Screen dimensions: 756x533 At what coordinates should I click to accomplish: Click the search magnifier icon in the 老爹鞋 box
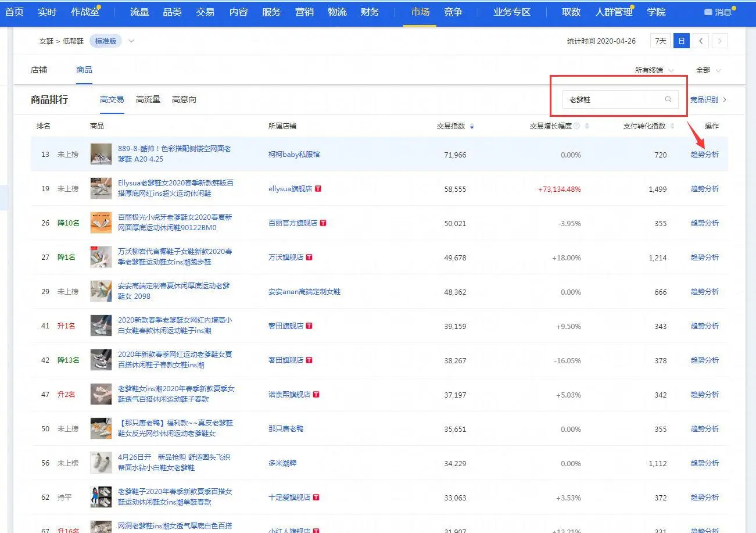click(x=668, y=99)
